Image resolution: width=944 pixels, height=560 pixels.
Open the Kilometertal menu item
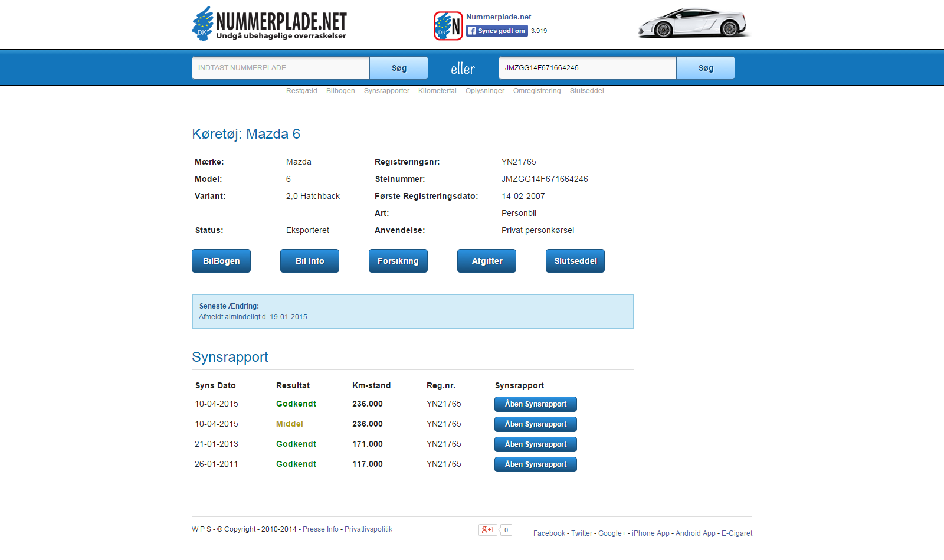[x=437, y=91]
